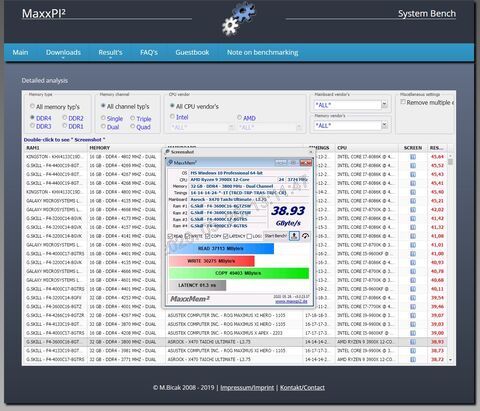
Task: Select the All CPU vendor's radio button
Action: click(x=172, y=106)
